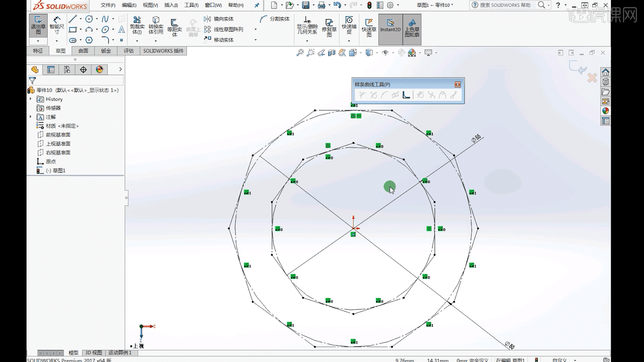The image size is (644, 362).
Task: Expand the 注解 tree node
Action: click(x=31, y=117)
